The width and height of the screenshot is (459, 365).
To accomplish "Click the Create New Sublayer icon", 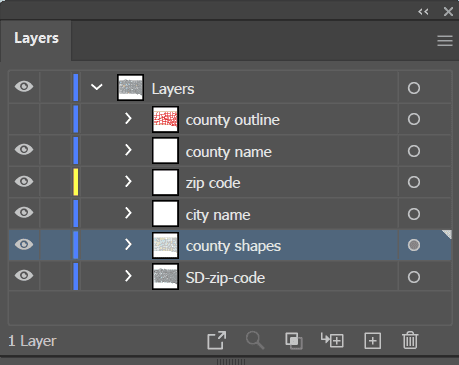I will 332,340.
